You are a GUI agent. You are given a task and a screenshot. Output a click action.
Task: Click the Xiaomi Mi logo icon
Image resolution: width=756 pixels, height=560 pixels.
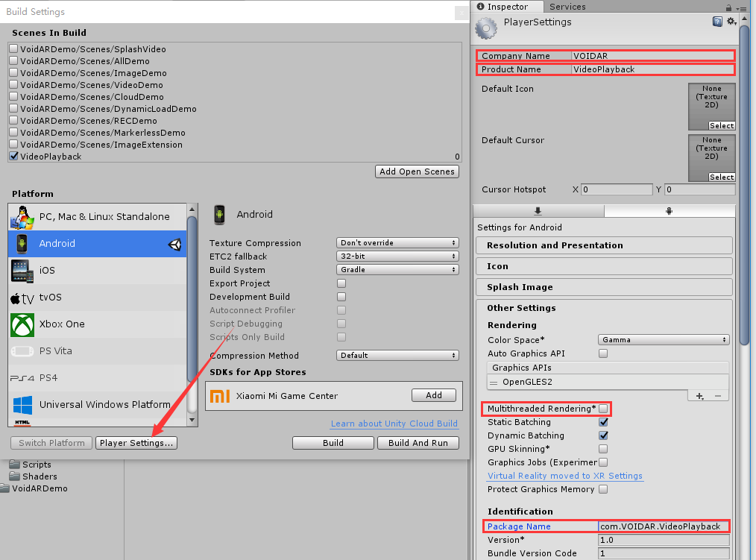[220, 396]
